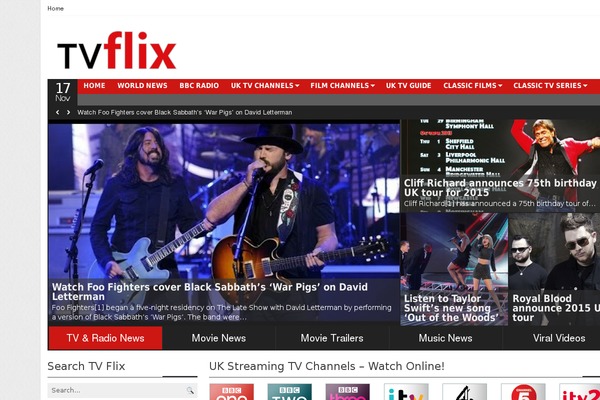This screenshot has height=400, width=600.
Task: Open the Channel 5 icon
Action: point(523,392)
